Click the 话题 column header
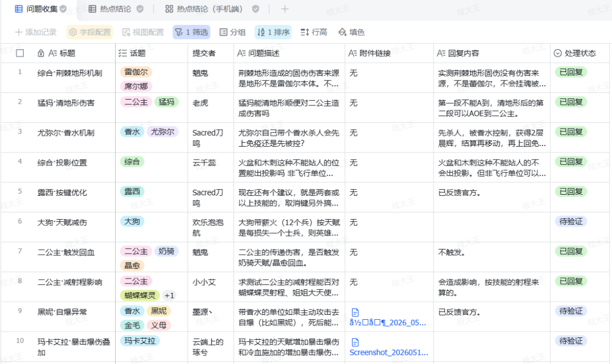 (x=151, y=53)
